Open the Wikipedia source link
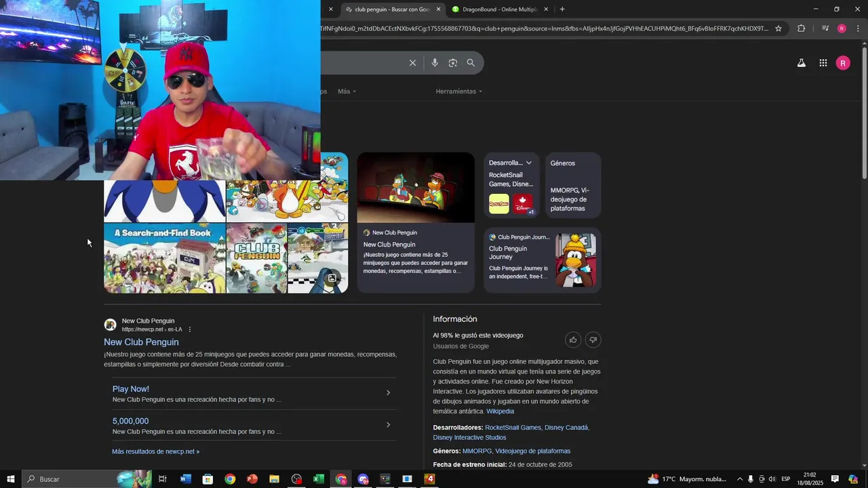 500,411
